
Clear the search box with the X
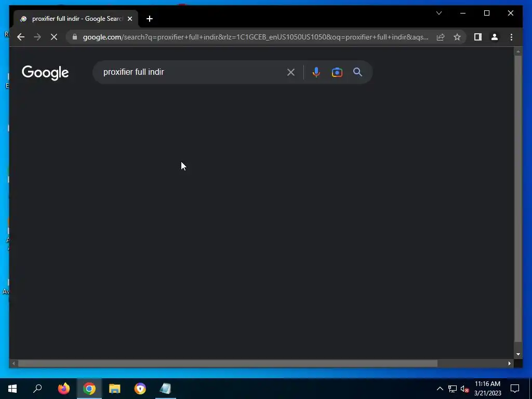click(291, 72)
